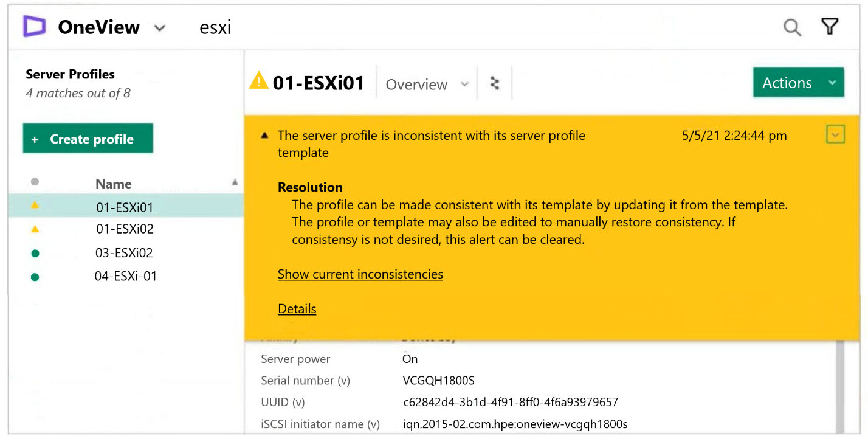868x436 pixels.
Task: Click warning icon next to 01-ESXi01 title
Action: [x=259, y=81]
